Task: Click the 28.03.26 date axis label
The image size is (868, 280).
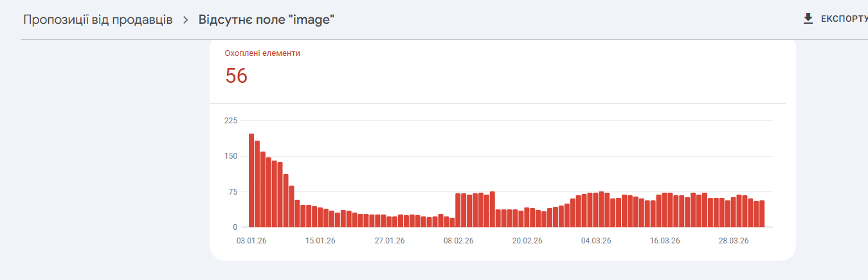Action: click(x=734, y=241)
